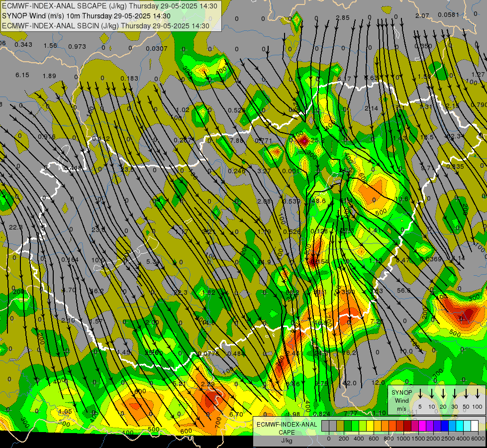Click the station value '0.484'

point(236,354)
